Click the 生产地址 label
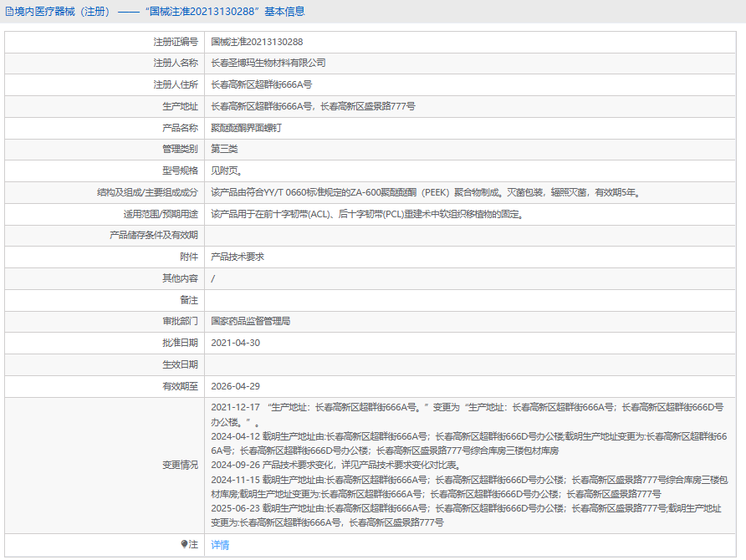Viewport: 746px width, 560px height. pos(181,106)
